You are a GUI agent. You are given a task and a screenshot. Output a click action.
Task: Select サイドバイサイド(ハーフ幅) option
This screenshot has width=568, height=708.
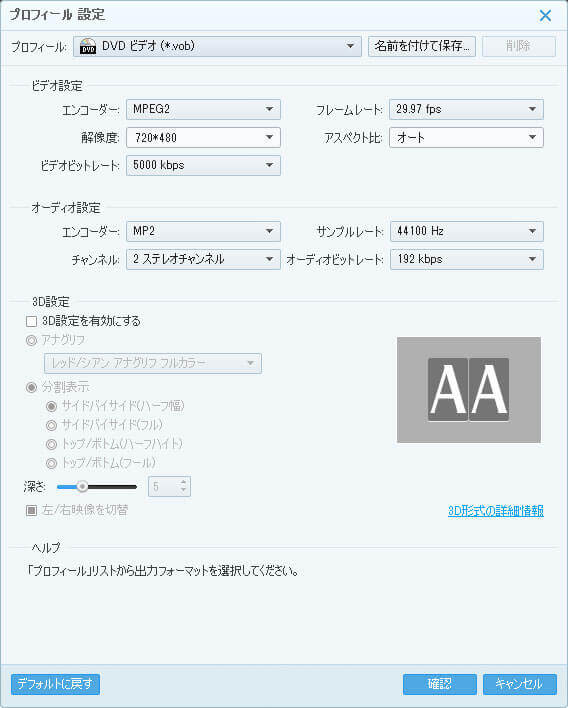click(x=51, y=406)
